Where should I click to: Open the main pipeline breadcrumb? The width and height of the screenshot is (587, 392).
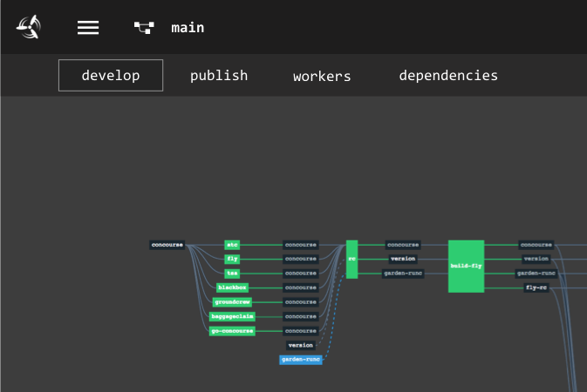[x=188, y=27]
